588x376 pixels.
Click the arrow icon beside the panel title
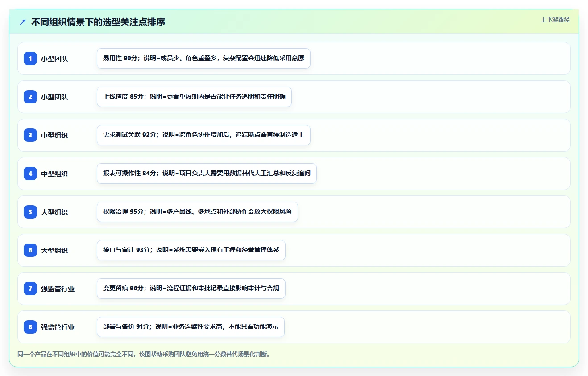23,22
